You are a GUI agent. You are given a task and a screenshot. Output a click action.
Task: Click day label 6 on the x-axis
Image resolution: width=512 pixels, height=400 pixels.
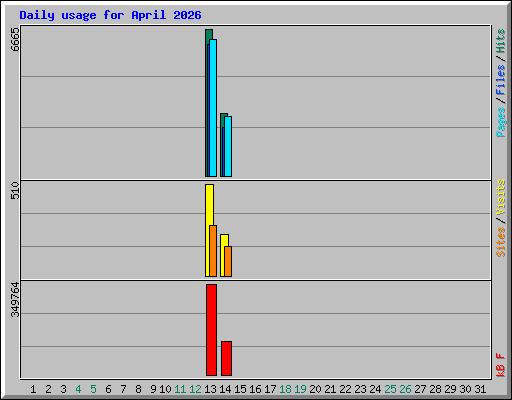coord(108,389)
